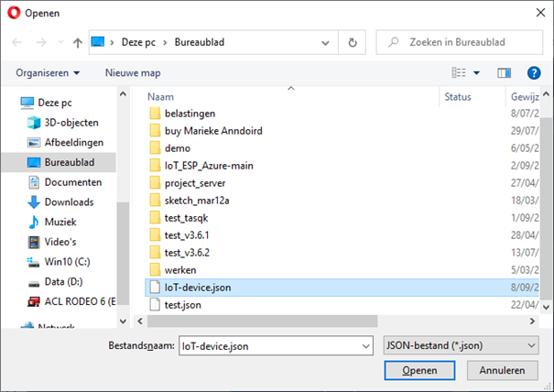Click the Annuleren button
The height and width of the screenshot is (392, 554).
coord(502,370)
